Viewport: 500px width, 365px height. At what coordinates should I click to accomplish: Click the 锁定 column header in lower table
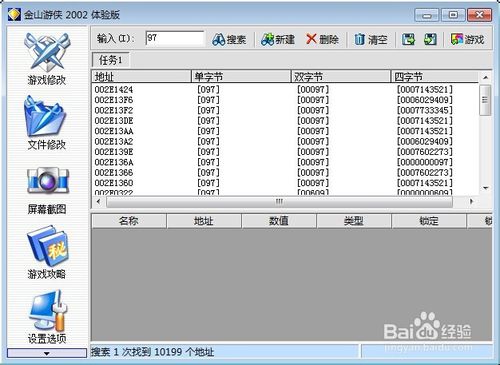click(429, 221)
